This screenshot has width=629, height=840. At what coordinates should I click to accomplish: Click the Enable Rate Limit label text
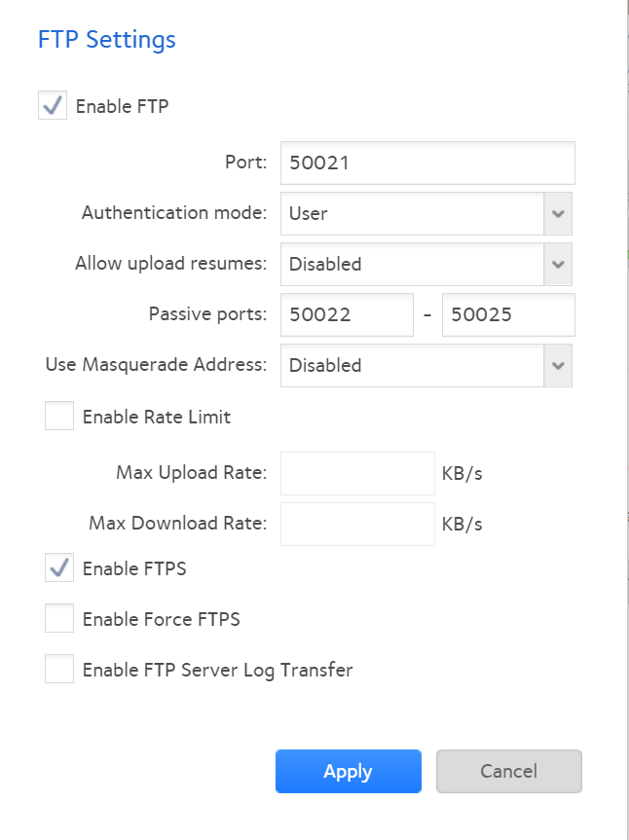click(x=157, y=418)
